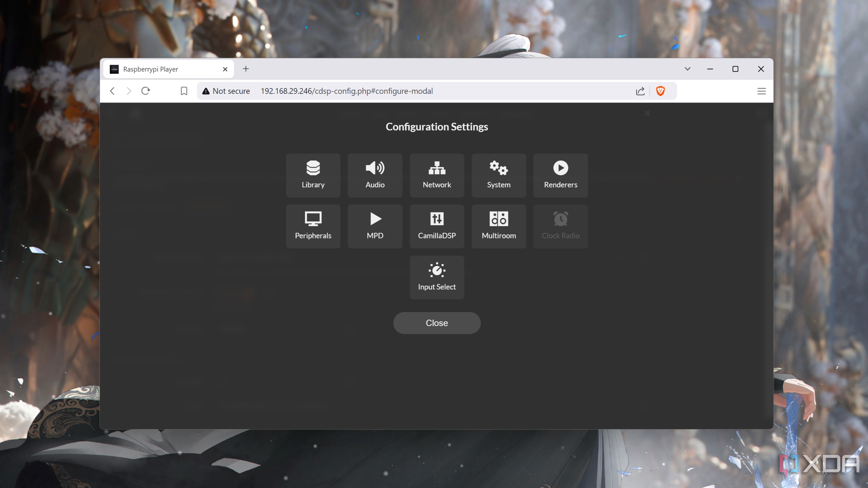Open the Input Select tile
Screen dimensions: 868x488
pos(437,277)
